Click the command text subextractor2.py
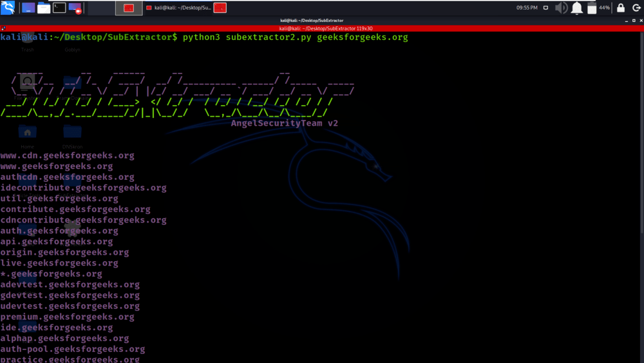644x363 pixels. click(x=269, y=37)
